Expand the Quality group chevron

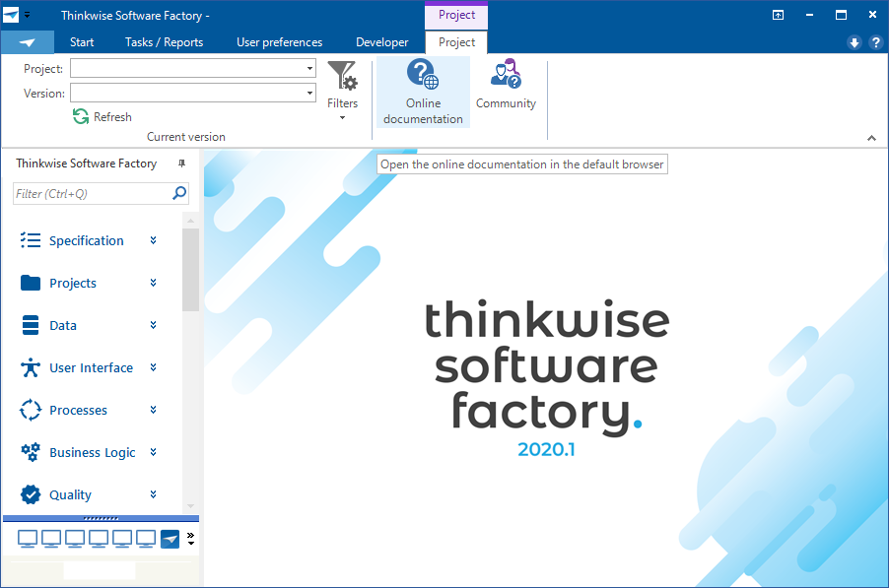tap(153, 494)
